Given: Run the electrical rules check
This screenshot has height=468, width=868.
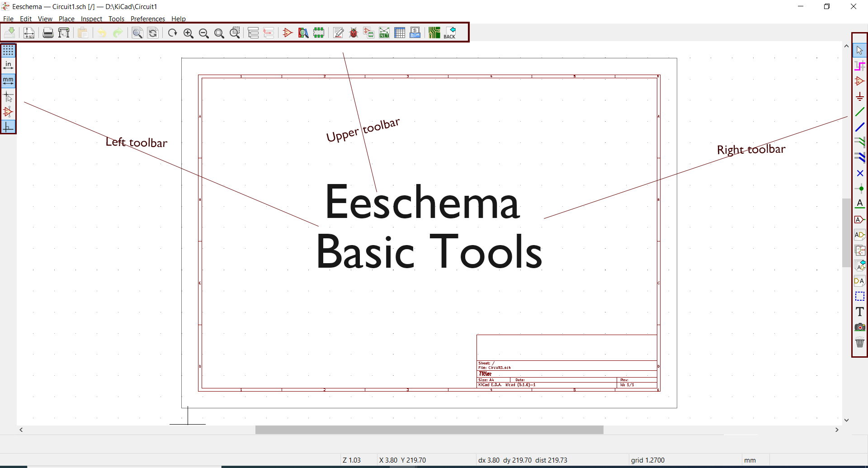Looking at the screenshot, I should coord(353,32).
